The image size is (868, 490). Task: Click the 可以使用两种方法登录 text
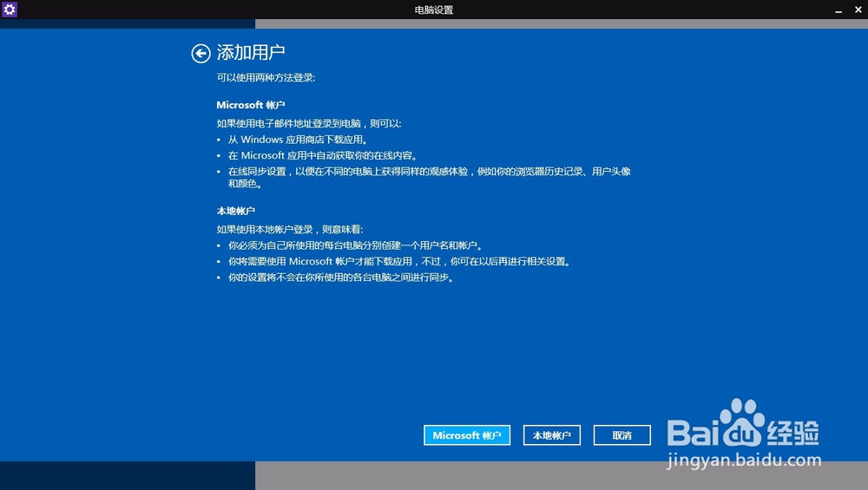click(x=266, y=78)
